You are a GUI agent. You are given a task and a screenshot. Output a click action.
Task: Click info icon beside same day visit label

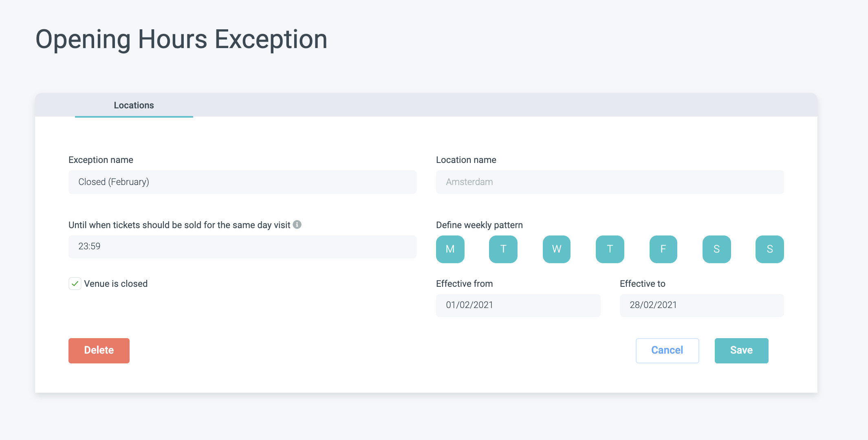coord(297,224)
